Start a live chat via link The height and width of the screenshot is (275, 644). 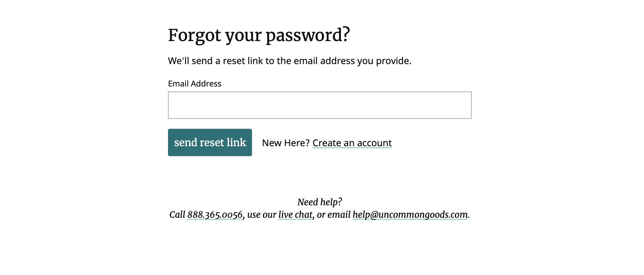point(295,215)
